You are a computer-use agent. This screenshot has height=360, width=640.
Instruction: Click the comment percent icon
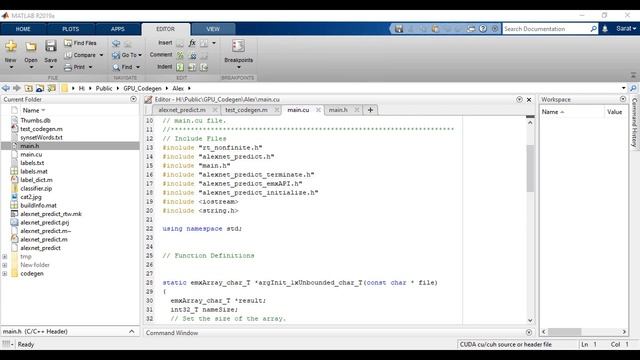click(x=180, y=55)
